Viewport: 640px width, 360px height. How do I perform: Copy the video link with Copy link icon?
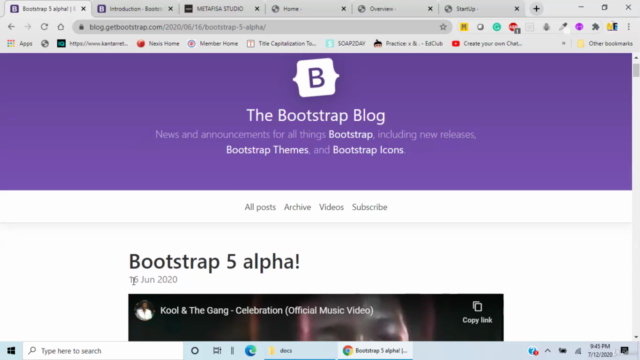coord(477,313)
